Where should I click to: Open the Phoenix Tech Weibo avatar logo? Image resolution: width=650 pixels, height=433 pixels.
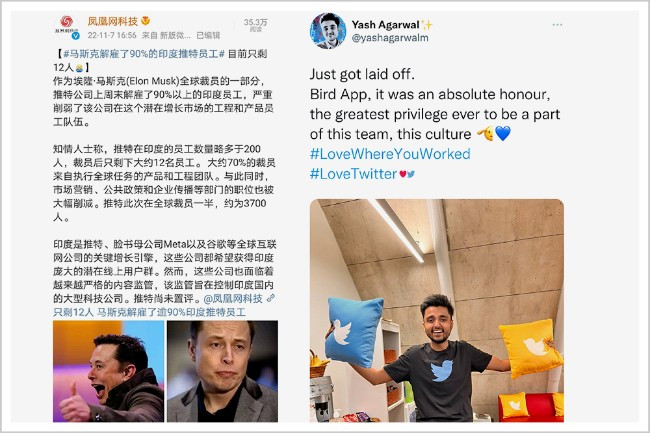coord(67,24)
